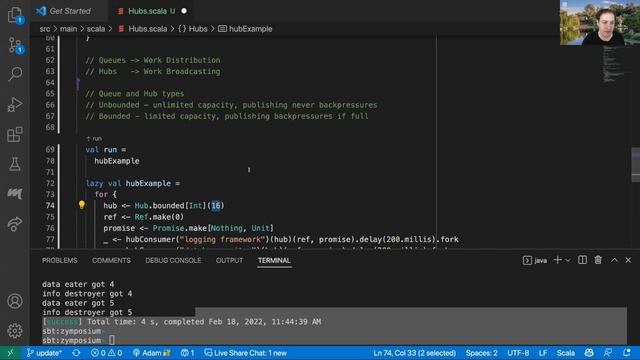Switch to the DEBUG CONSOLE tab
The image size is (640, 360).
pyautogui.click(x=173, y=260)
